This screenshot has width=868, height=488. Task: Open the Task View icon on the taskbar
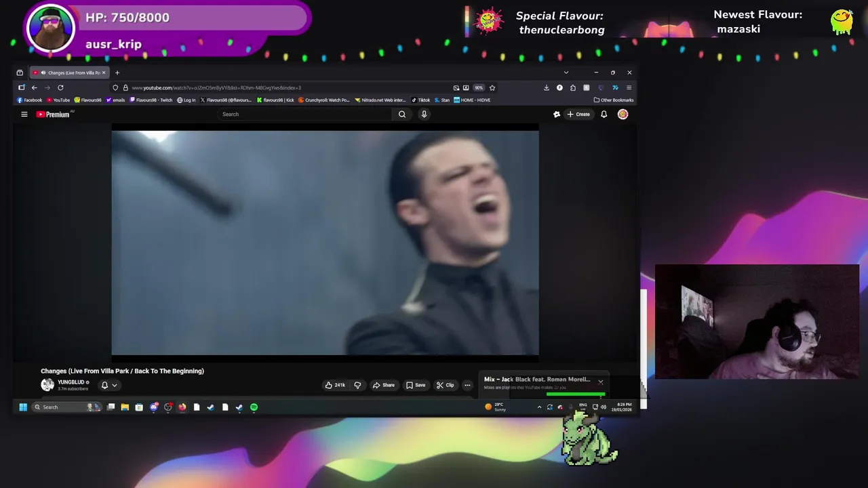coord(111,407)
